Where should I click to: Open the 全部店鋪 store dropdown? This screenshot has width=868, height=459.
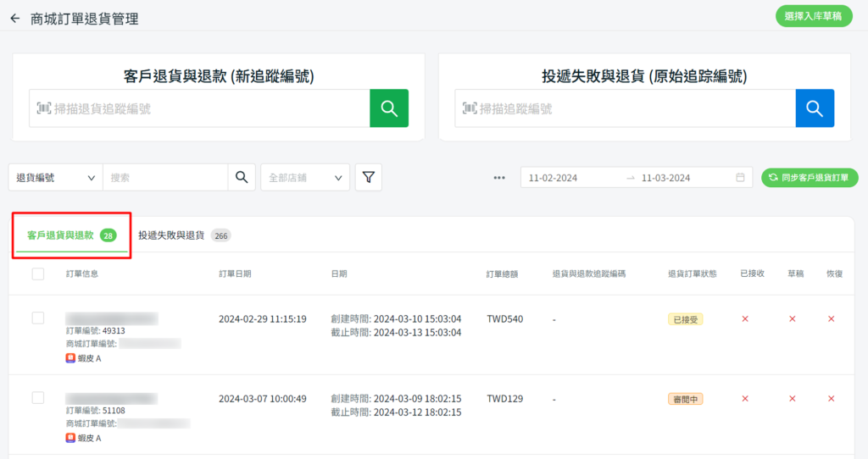tap(305, 178)
